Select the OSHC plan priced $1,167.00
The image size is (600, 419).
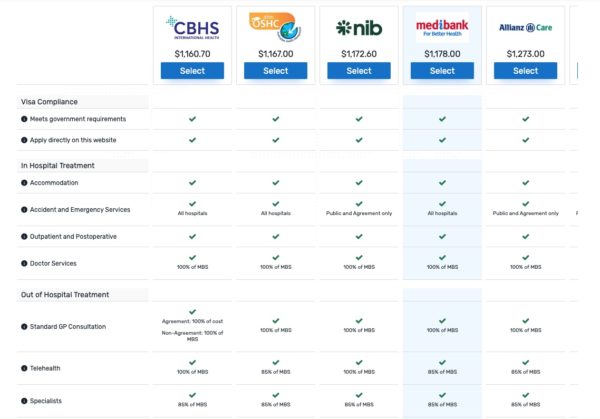point(275,71)
